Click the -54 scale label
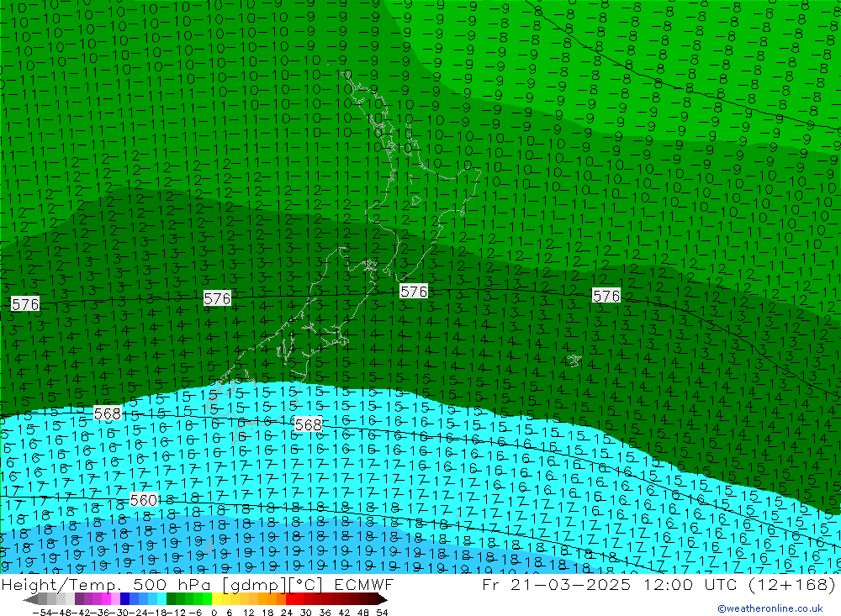The height and width of the screenshot is (616, 841). point(42,613)
